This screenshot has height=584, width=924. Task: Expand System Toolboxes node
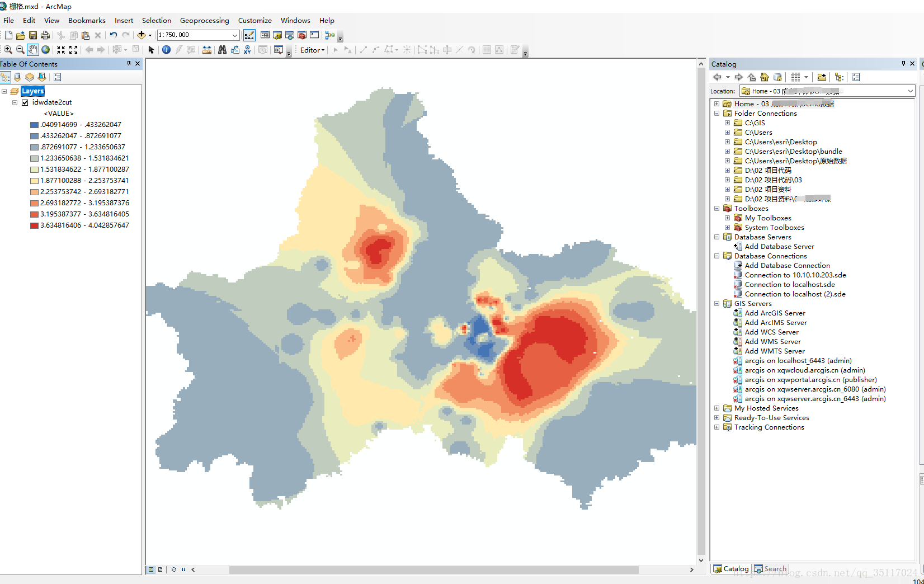pyautogui.click(x=727, y=227)
